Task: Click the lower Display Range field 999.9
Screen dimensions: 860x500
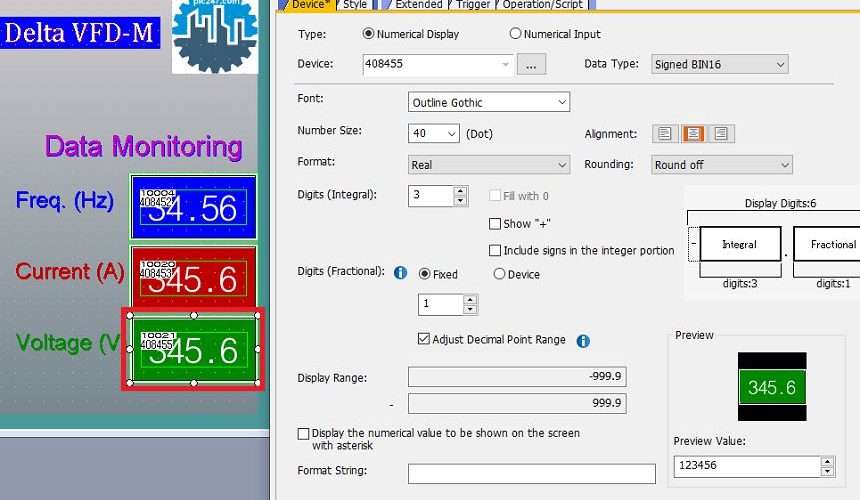Action: tap(517, 403)
